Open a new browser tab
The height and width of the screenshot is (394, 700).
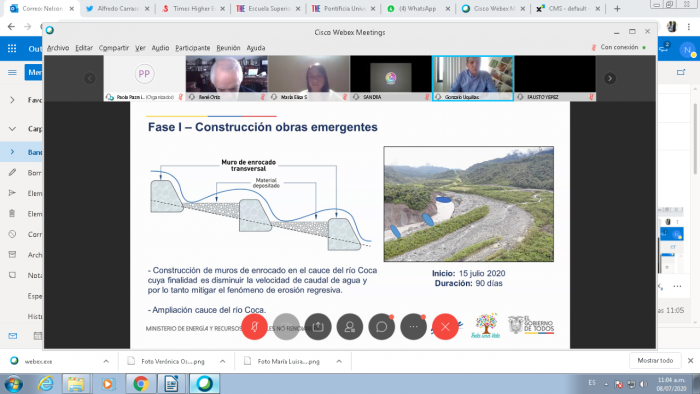click(x=617, y=8)
